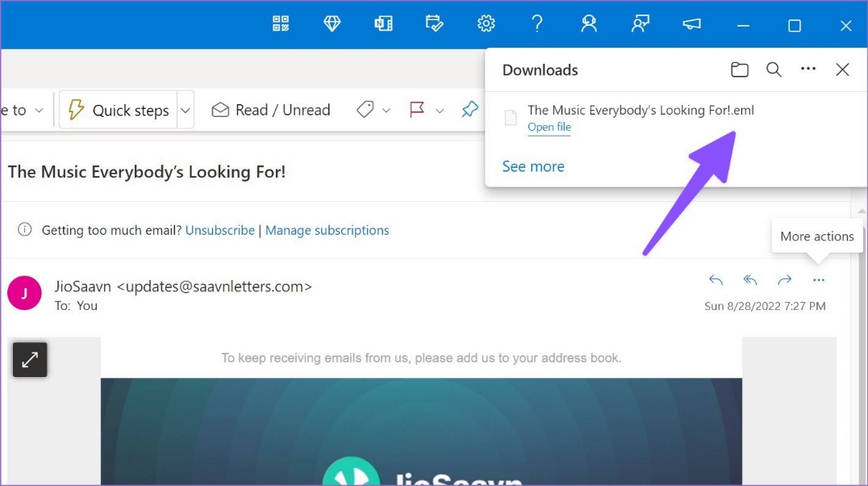The height and width of the screenshot is (486, 868).
Task: Open the downloads folder icon
Action: [x=739, y=70]
